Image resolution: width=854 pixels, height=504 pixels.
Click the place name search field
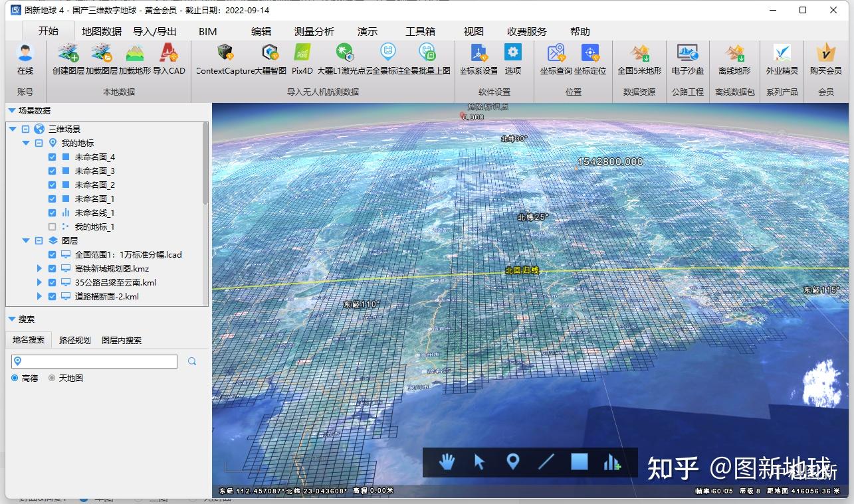[94, 361]
